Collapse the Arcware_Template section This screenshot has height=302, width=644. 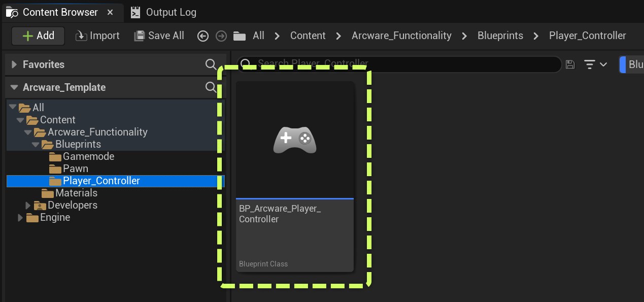pos(14,87)
